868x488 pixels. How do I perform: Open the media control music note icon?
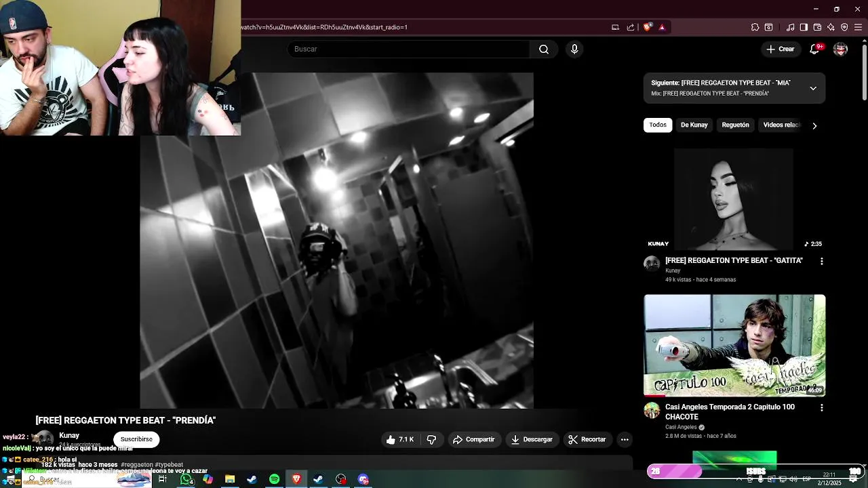(x=790, y=27)
